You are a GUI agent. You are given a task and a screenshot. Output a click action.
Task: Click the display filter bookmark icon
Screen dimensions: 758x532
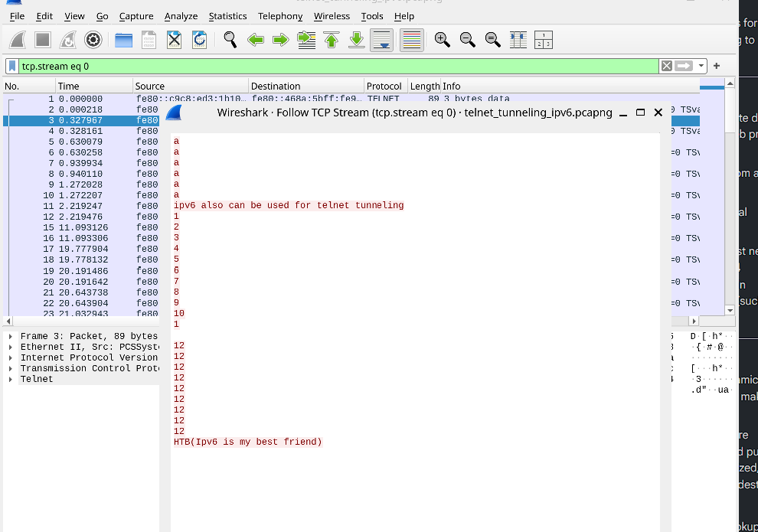point(12,66)
